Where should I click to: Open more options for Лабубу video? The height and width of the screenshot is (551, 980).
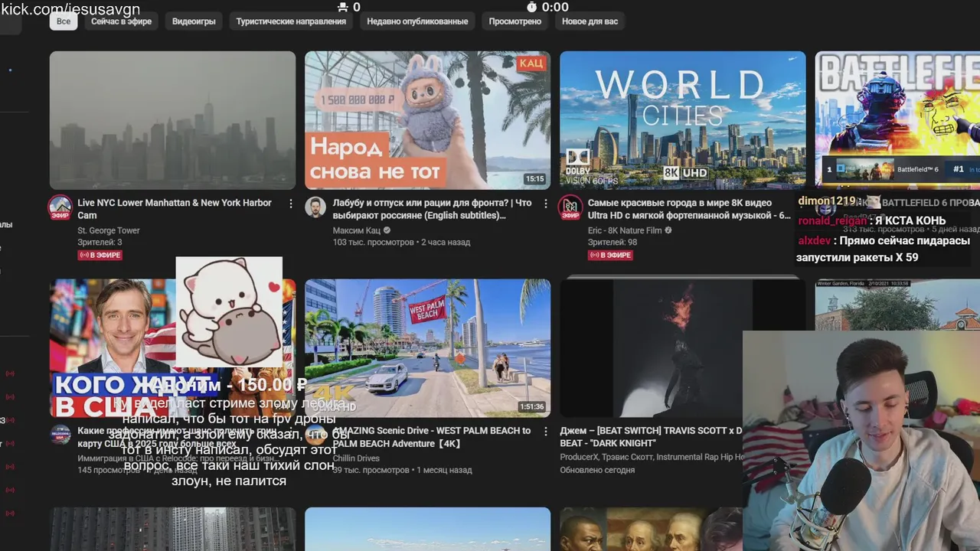(546, 204)
